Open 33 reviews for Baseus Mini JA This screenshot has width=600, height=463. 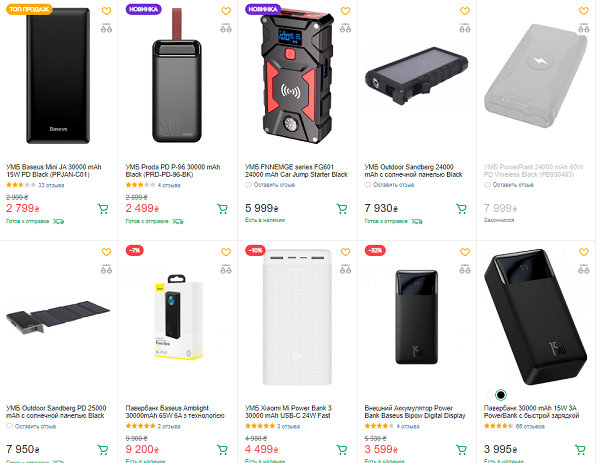[x=50, y=186]
